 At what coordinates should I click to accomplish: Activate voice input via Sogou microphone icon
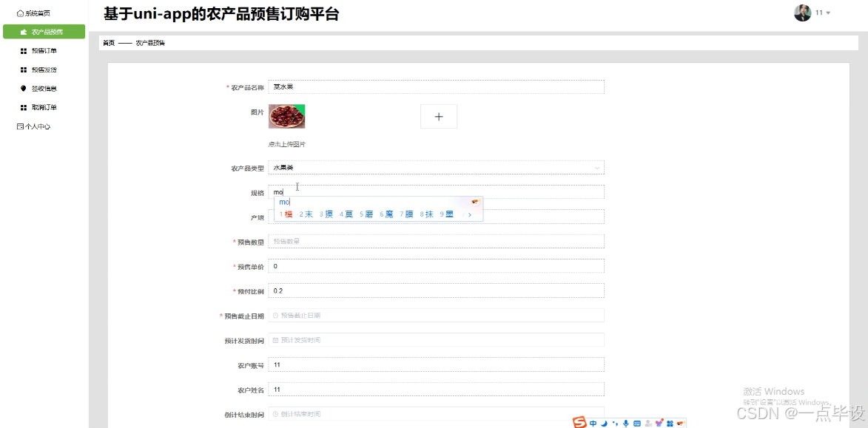pyautogui.click(x=625, y=423)
